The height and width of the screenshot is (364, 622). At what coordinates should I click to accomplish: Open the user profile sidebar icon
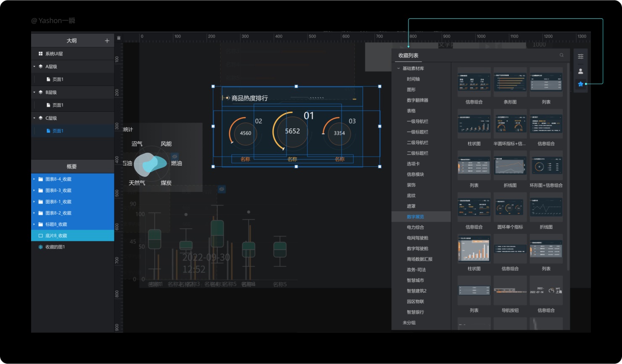coord(580,71)
